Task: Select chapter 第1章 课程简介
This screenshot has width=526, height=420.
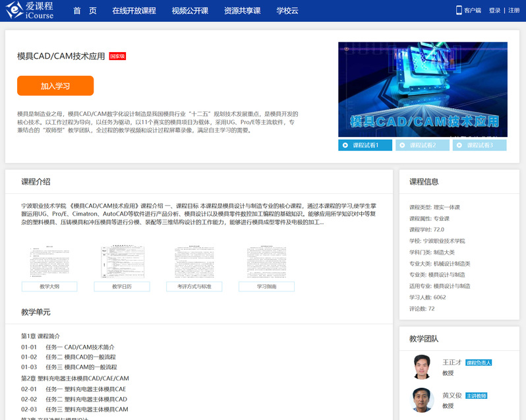Action: [41, 336]
